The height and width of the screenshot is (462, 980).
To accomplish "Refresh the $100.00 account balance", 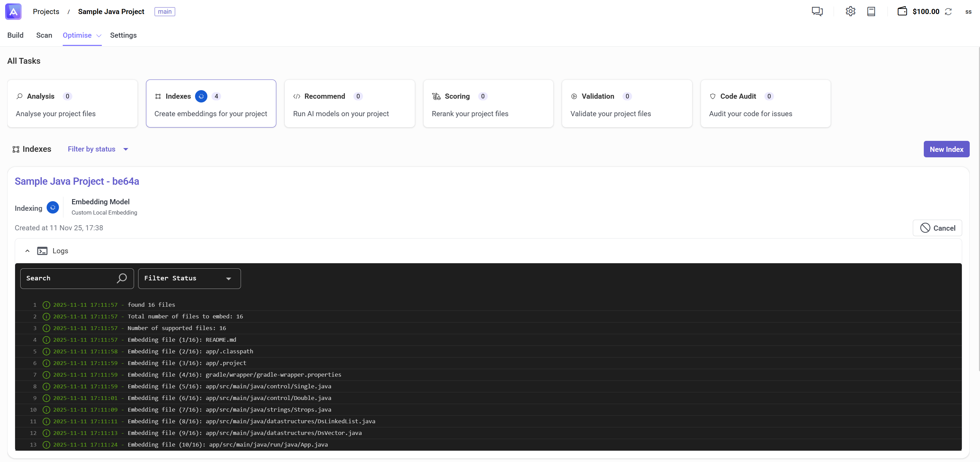I will point(948,12).
